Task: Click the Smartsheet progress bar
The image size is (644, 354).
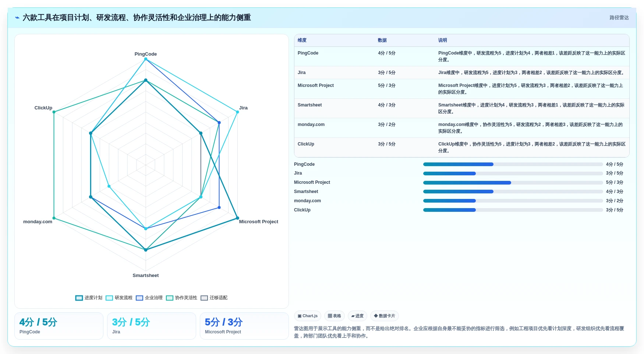Action: pos(513,192)
